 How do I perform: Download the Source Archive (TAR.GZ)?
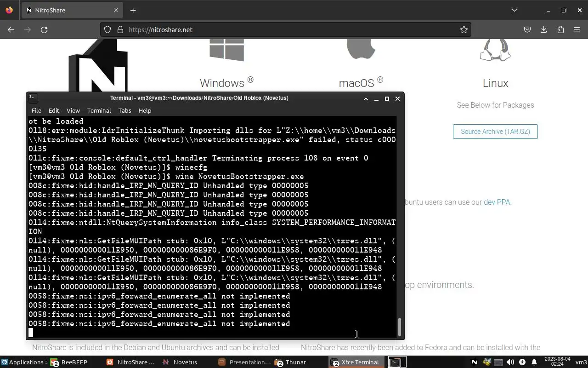pos(495,132)
